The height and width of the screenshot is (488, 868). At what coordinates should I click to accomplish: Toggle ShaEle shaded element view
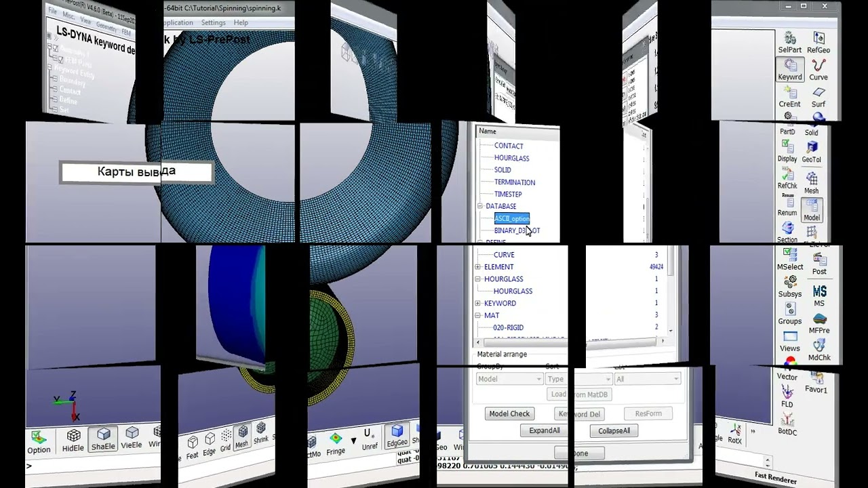pyautogui.click(x=103, y=439)
